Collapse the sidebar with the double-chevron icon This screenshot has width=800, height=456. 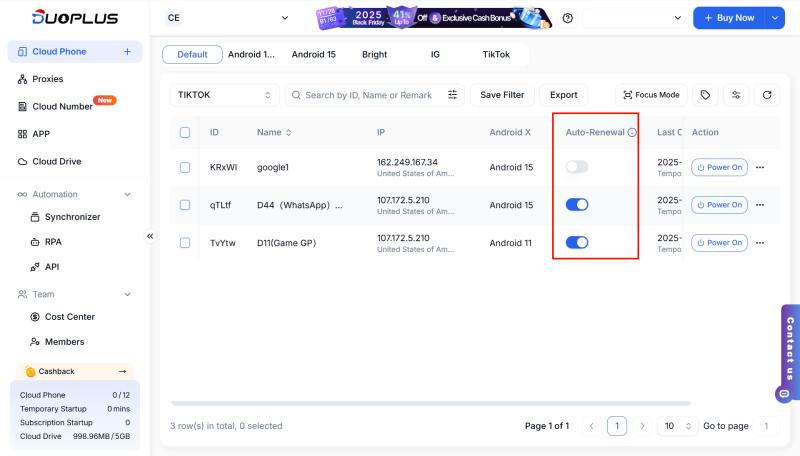[150, 236]
